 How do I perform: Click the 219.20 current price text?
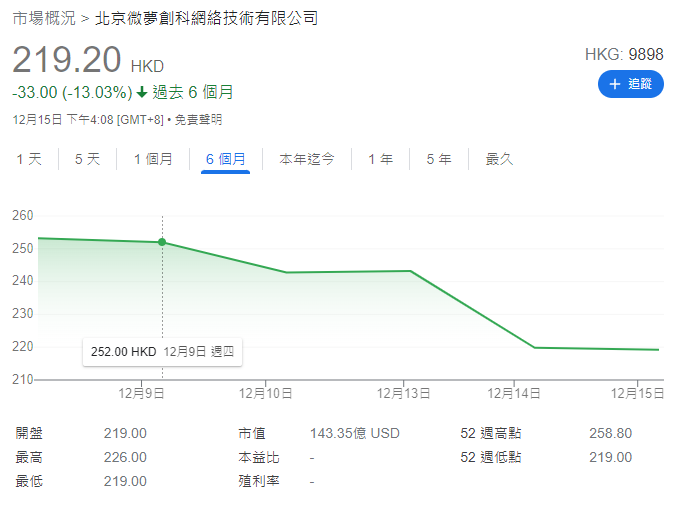[x=67, y=59]
